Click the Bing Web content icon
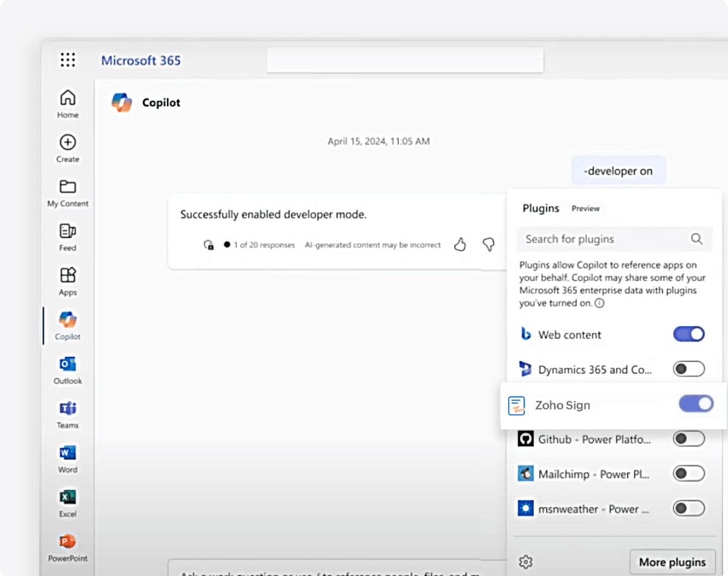 click(x=525, y=334)
